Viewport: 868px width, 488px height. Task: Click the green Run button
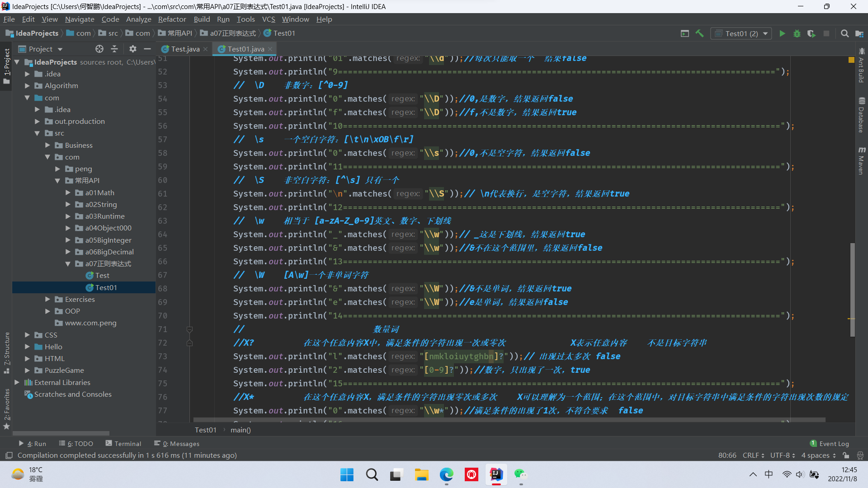(x=782, y=33)
